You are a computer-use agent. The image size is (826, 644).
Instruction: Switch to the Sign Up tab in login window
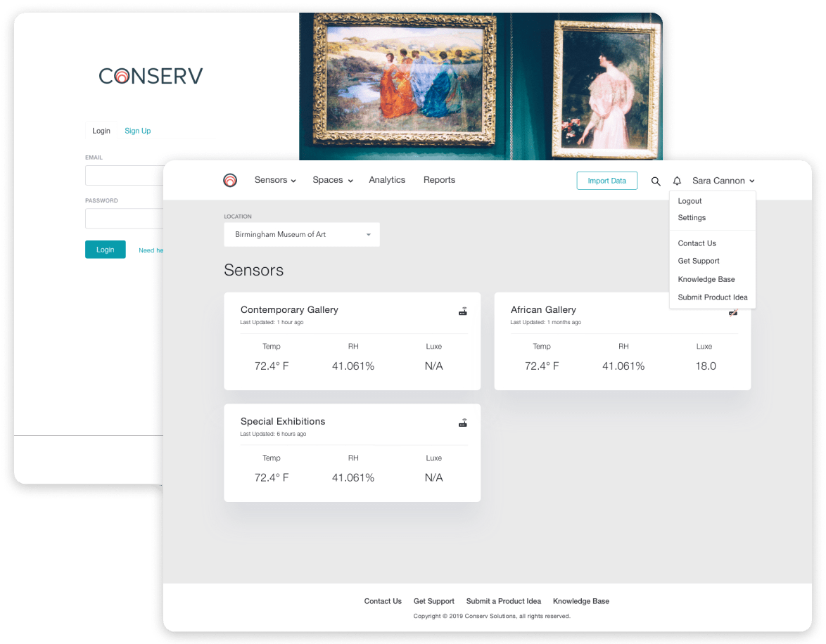pos(137,131)
